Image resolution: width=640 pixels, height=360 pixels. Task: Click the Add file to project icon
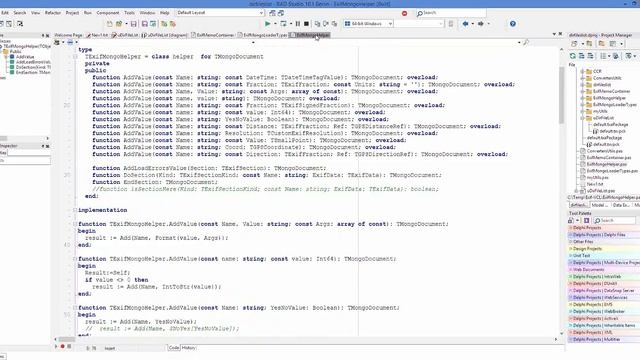click(x=164, y=24)
